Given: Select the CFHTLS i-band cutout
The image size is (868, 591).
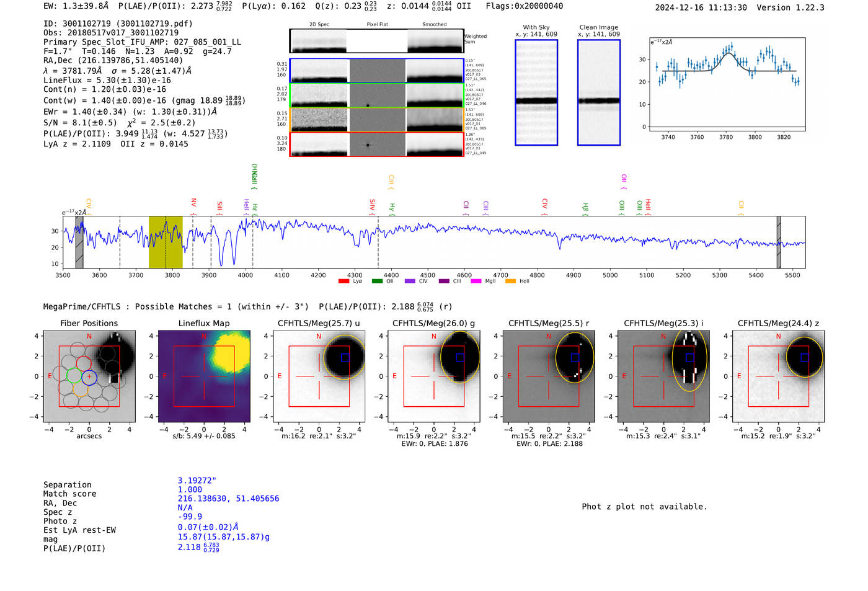Looking at the screenshot, I should tap(663, 376).
